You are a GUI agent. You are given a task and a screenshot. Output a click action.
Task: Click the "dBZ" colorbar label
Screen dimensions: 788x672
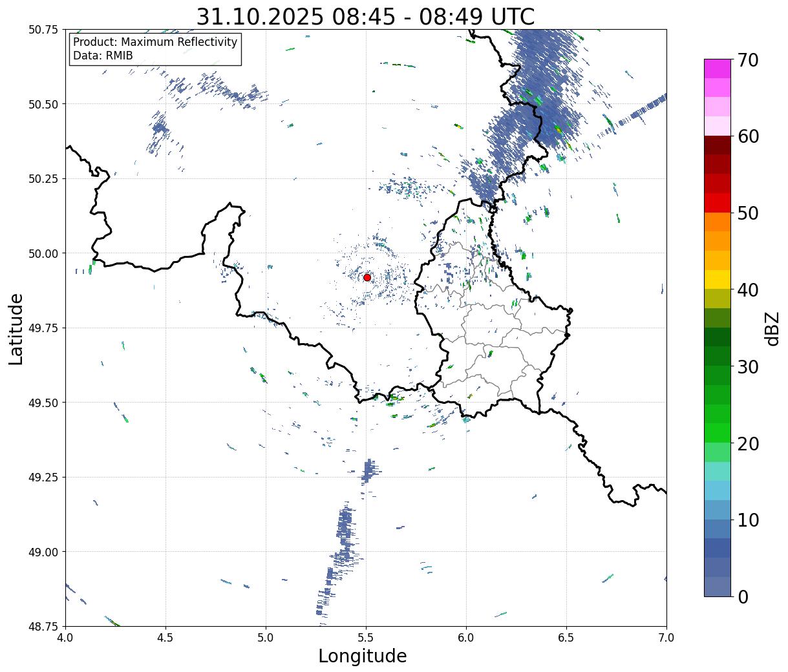772,328
